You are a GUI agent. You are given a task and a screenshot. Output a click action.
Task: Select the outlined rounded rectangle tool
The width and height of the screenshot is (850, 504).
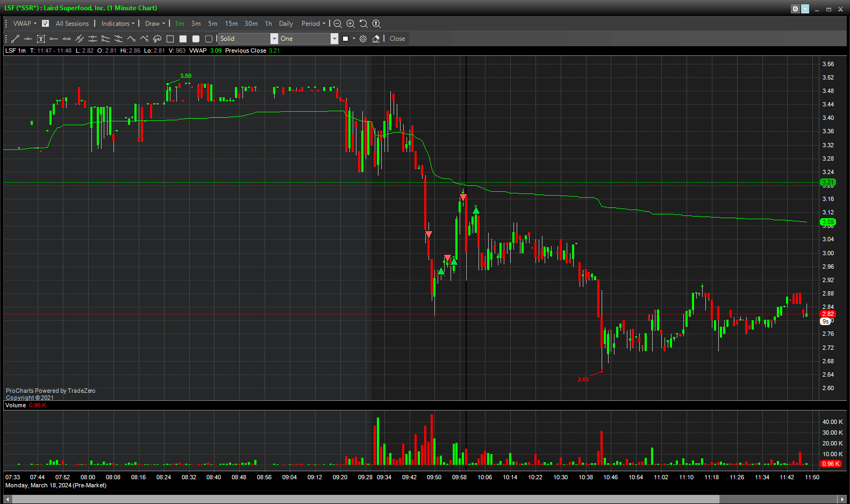pos(209,39)
